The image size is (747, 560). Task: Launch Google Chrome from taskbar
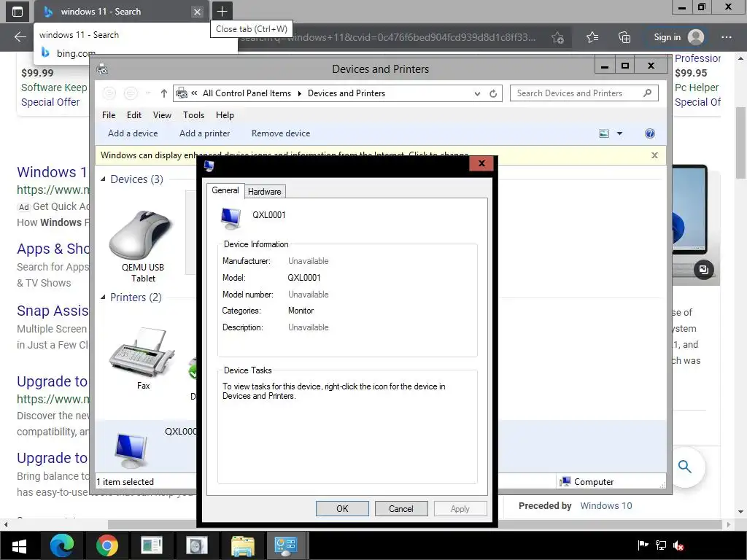tap(107, 545)
